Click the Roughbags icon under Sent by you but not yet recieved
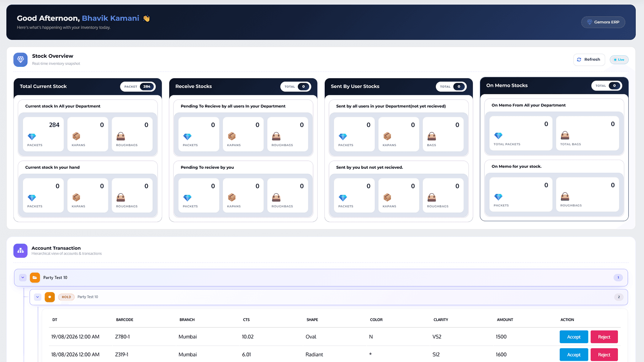This screenshot has width=644, height=362. [x=432, y=197]
